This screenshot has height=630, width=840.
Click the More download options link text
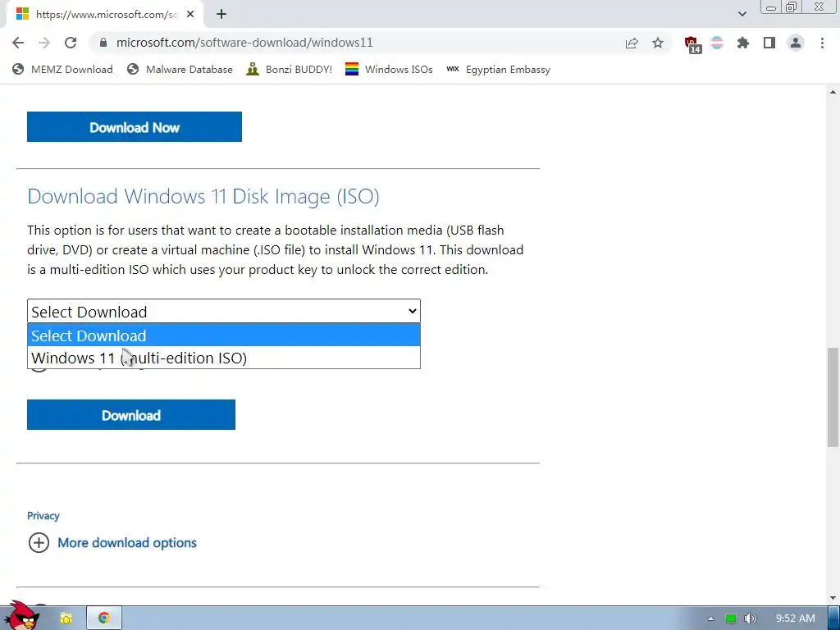pos(127,543)
